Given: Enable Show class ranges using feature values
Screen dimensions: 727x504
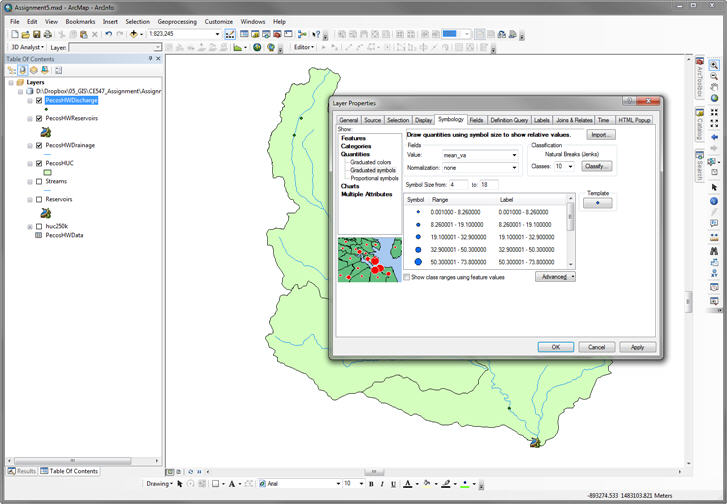Looking at the screenshot, I should point(407,277).
